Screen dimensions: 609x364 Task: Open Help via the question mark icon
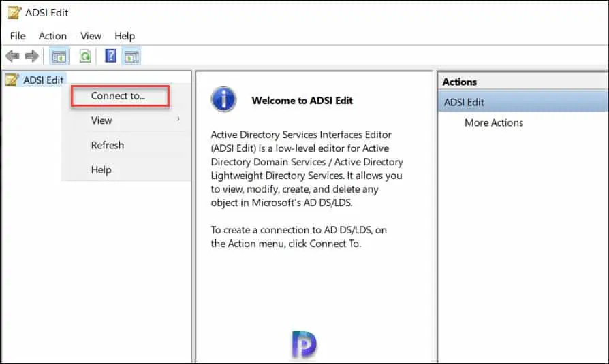coord(110,56)
